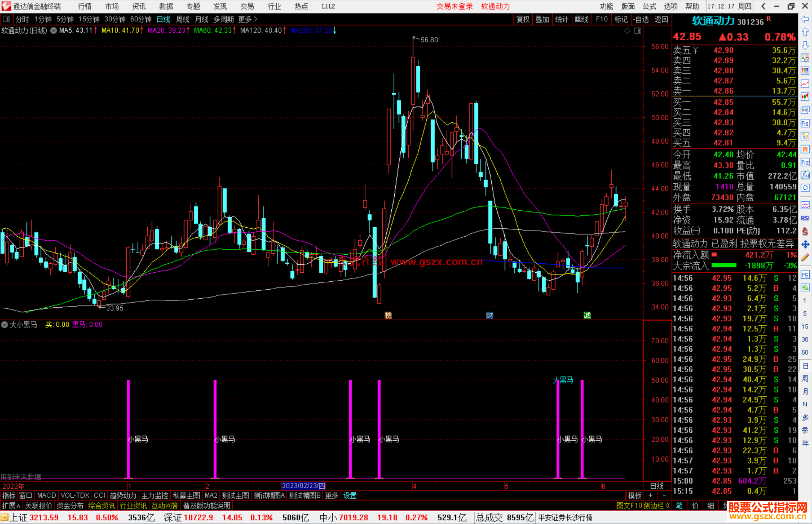
Task: Click the F12 sidebar icon
Action: point(805,162)
